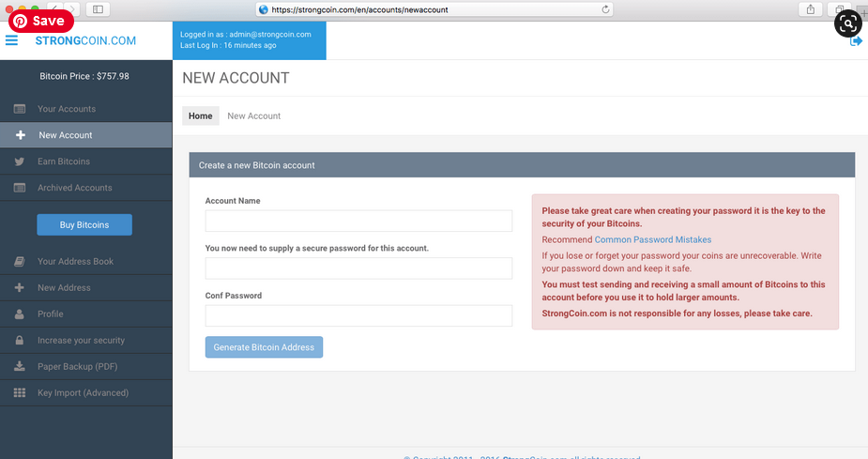Open the hamburger menu icon
This screenshot has width=868, height=459.
pos(11,40)
